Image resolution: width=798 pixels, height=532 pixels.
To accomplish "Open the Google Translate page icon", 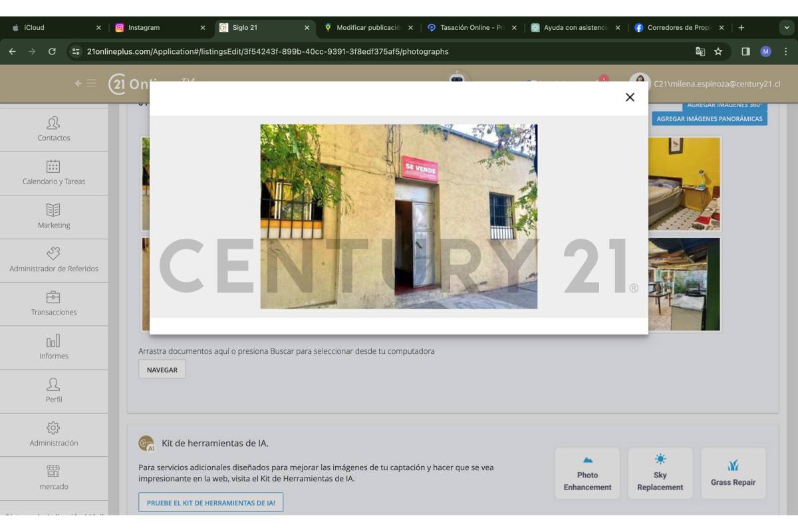I will (700, 51).
